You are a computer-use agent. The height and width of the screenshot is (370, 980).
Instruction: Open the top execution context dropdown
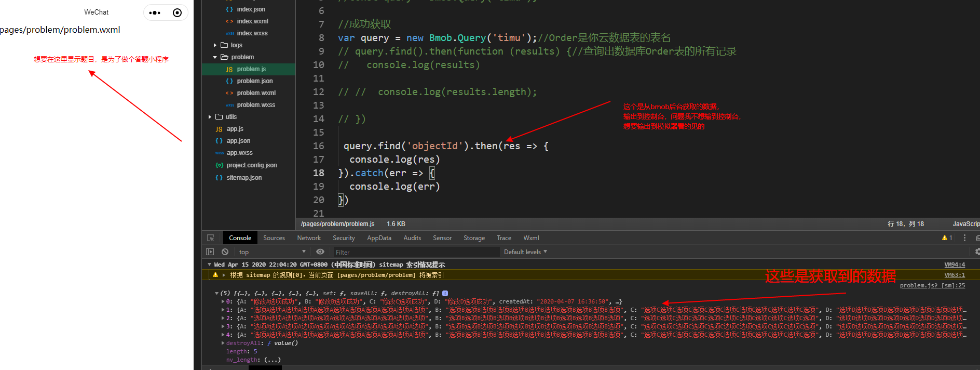pos(271,252)
